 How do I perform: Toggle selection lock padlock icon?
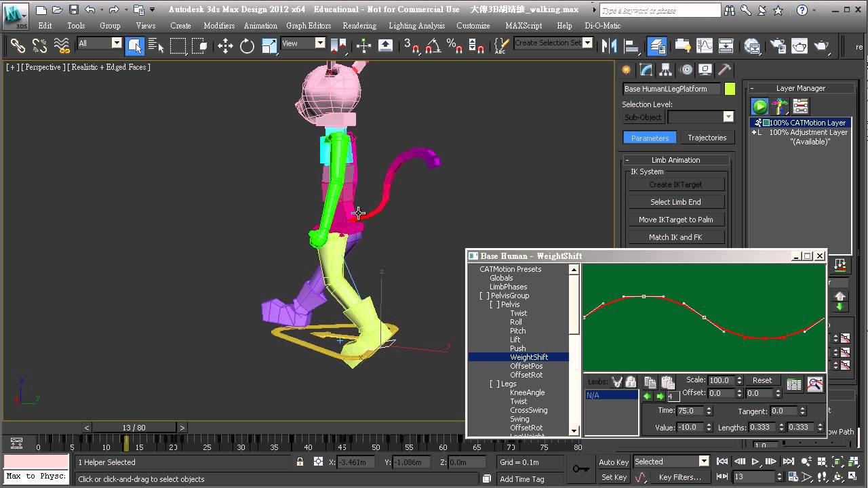(x=300, y=462)
